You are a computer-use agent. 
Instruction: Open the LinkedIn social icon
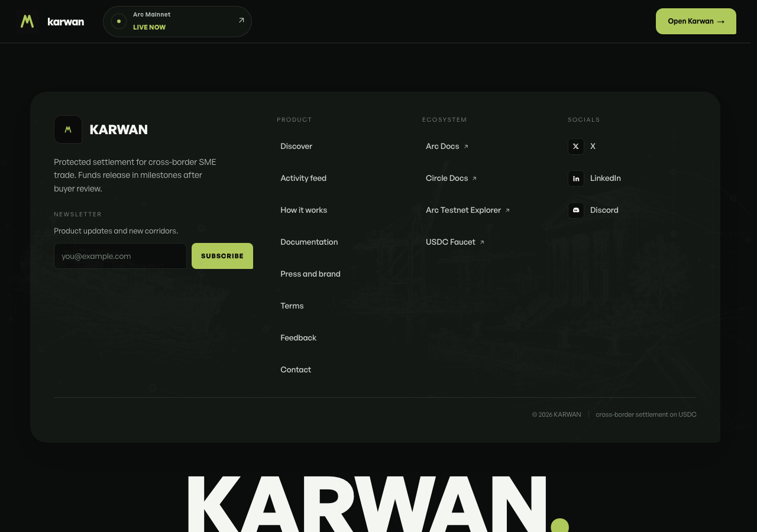point(576,179)
